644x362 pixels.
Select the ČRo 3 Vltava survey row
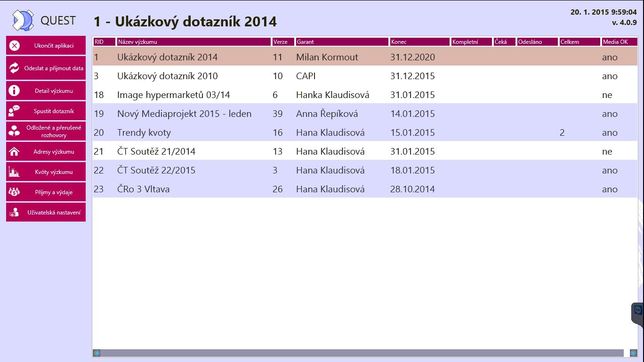144,189
